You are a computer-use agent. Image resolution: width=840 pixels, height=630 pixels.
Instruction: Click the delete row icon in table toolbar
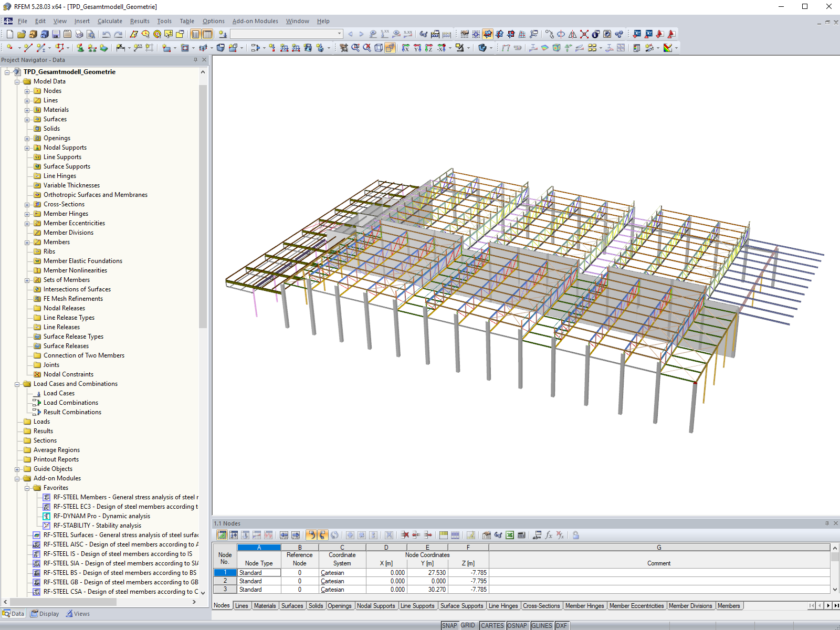pos(405,535)
